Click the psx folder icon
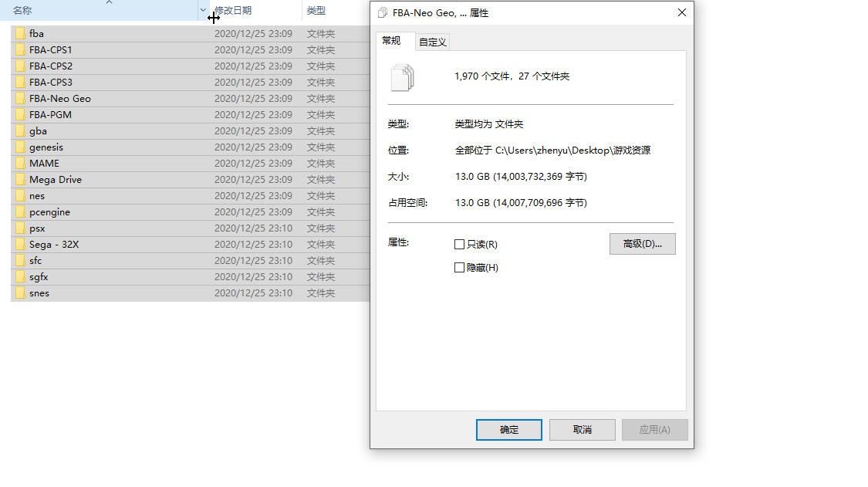The image size is (868, 487). tap(21, 228)
